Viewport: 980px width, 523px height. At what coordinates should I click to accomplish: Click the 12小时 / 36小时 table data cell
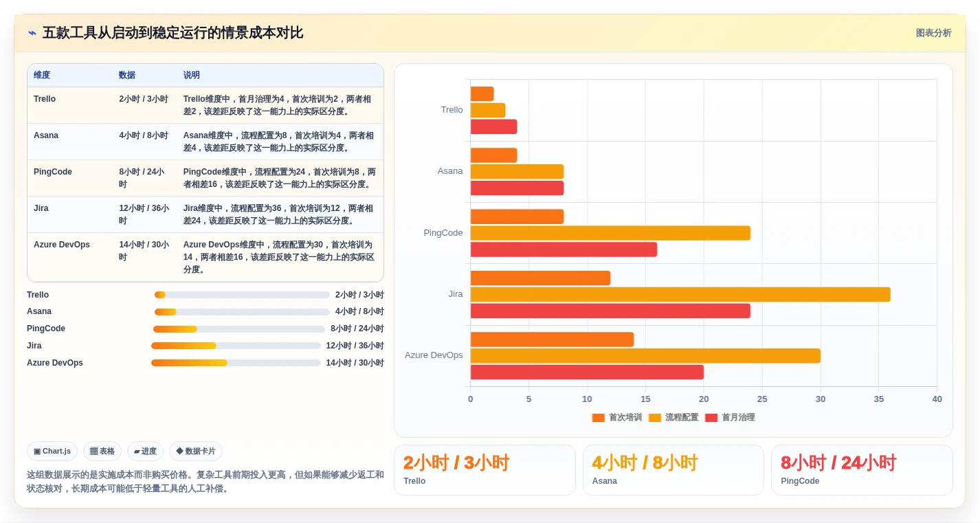[144, 214]
